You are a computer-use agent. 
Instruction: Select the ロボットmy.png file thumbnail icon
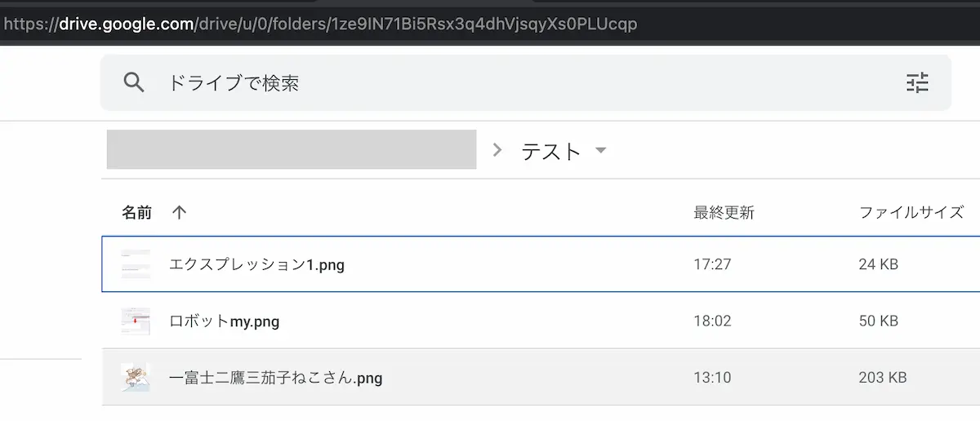(x=136, y=321)
